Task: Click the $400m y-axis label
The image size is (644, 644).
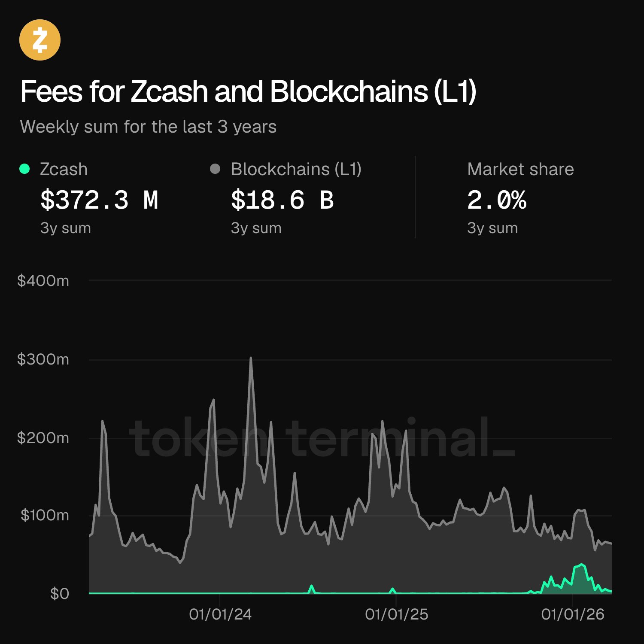Action: [43, 281]
